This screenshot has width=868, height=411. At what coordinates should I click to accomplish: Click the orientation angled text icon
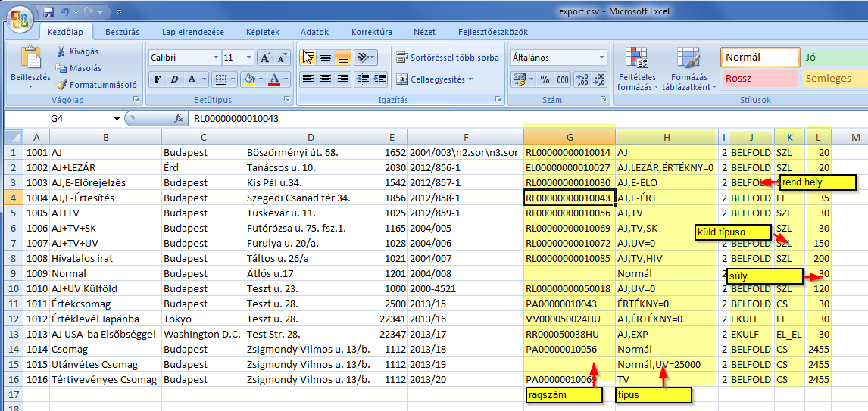pyautogui.click(x=362, y=57)
